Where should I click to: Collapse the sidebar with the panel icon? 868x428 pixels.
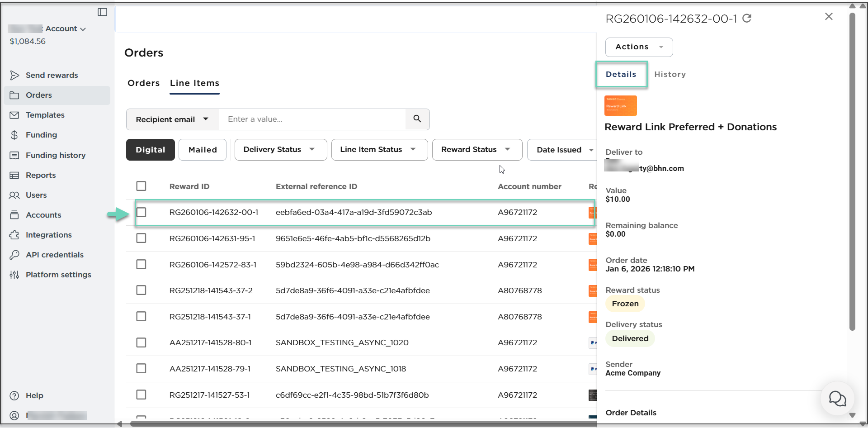[x=103, y=12]
